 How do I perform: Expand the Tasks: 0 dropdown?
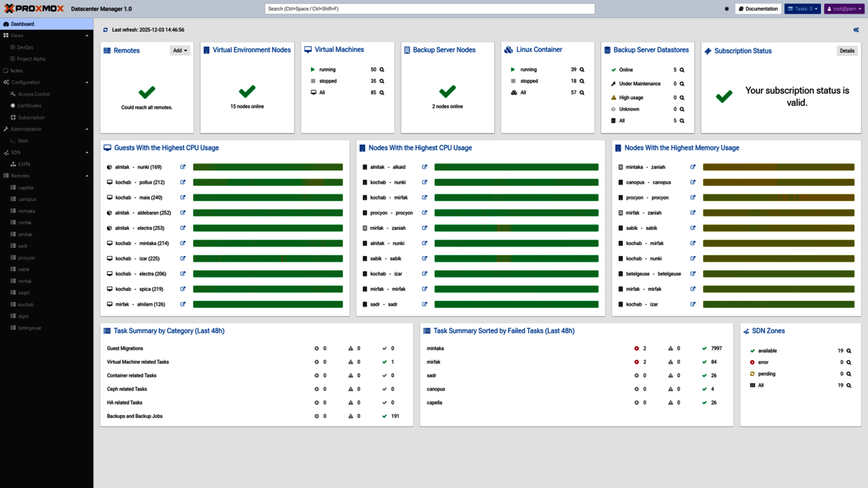[x=802, y=9]
